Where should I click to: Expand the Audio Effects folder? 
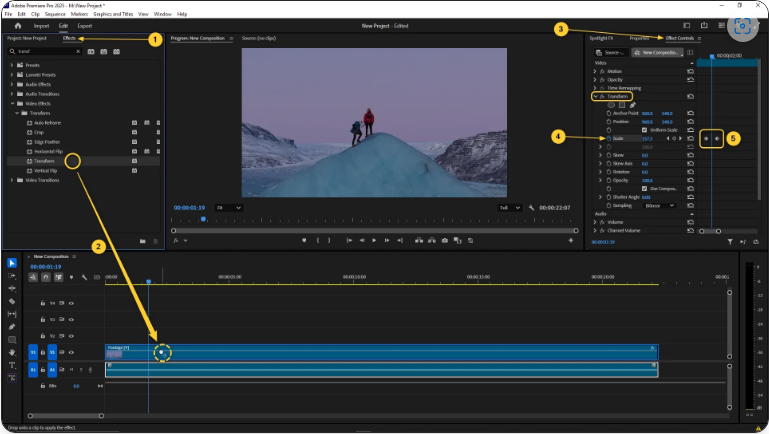pos(12,84)
